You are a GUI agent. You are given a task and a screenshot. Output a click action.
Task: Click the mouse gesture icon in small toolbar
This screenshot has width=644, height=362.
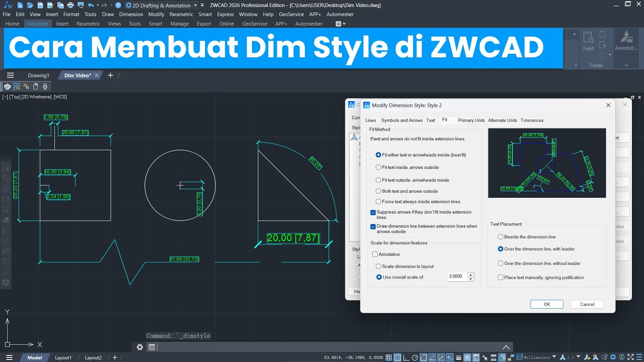point(35,86)
